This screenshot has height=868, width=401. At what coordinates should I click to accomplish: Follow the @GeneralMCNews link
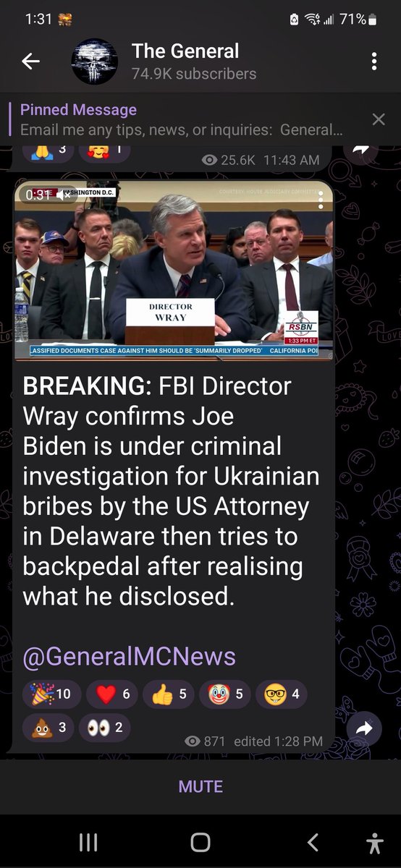point(129,656)
